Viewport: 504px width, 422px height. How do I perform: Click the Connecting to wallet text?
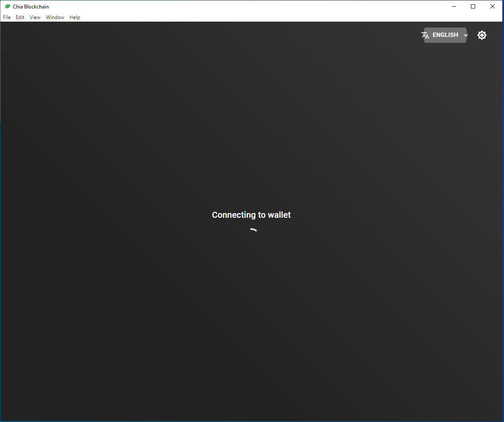[251, 215]
